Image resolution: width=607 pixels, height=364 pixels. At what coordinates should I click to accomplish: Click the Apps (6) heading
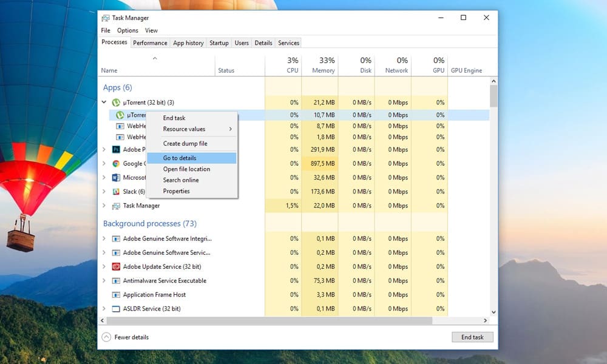pyautogui.click(x=118, y=88)
